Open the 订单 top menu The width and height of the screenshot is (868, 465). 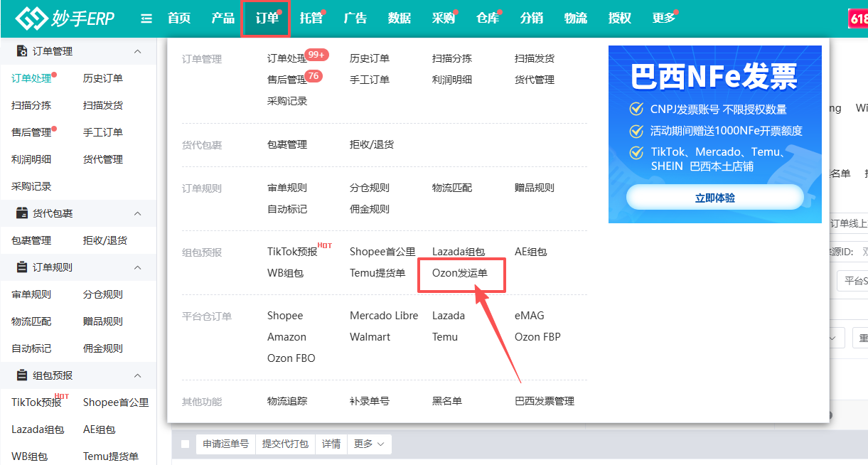(267, 18)
